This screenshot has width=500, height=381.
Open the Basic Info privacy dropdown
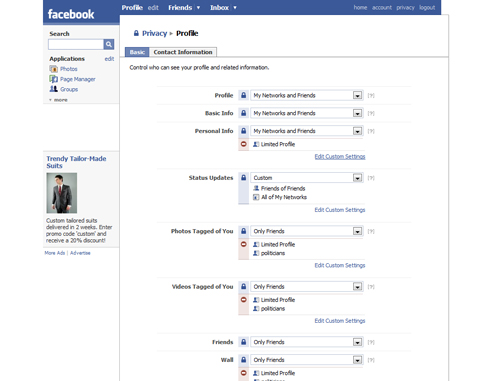(x=307, y=113)
